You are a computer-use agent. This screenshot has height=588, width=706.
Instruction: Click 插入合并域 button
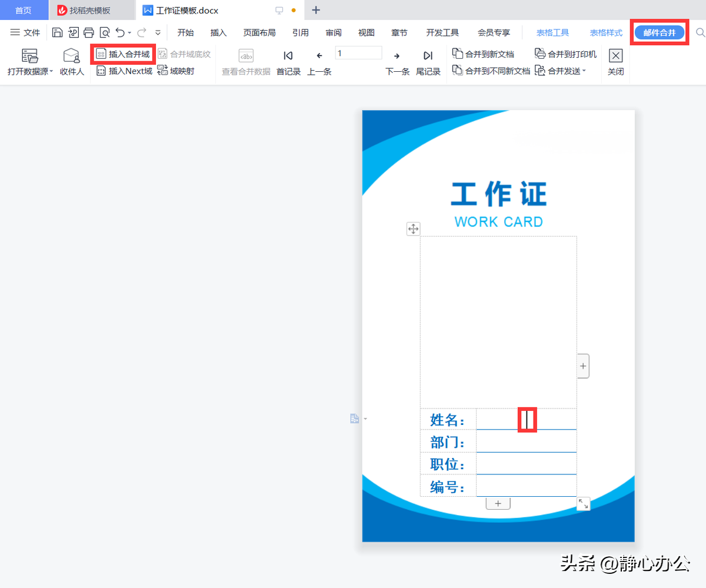[123, 54]
